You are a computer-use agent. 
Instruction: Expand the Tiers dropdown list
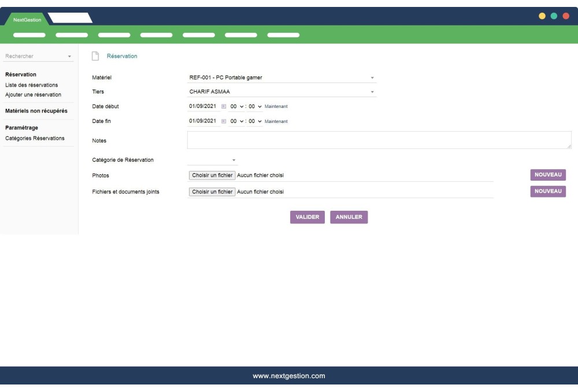coord(372,92)
